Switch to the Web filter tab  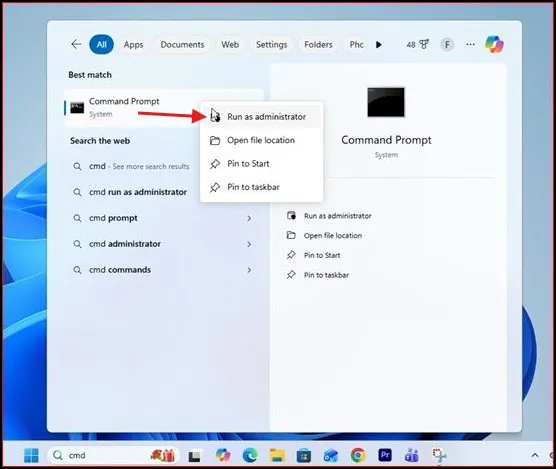coord(230,45)
